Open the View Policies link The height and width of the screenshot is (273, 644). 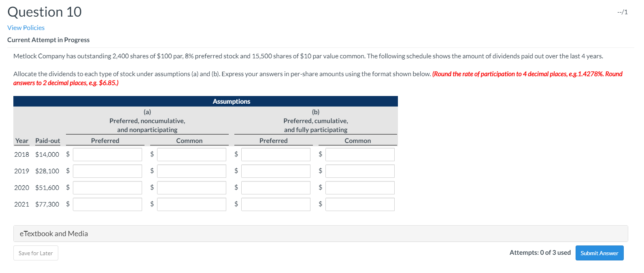pyautogui.click(x=26, y=28)
